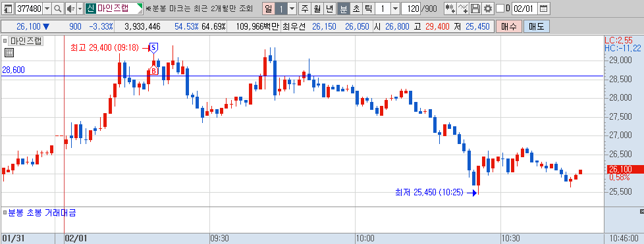Expand the dropdown next to speaker icon

[x=80, y=8]
